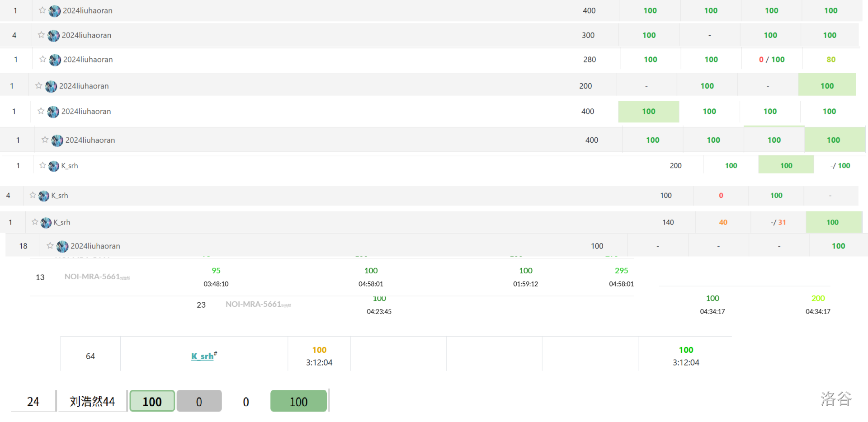The width and height of the screenshot is (868, 422).
Task: Open username 2024liuhaoran in the rank 18 row
Action: (95, 246)
